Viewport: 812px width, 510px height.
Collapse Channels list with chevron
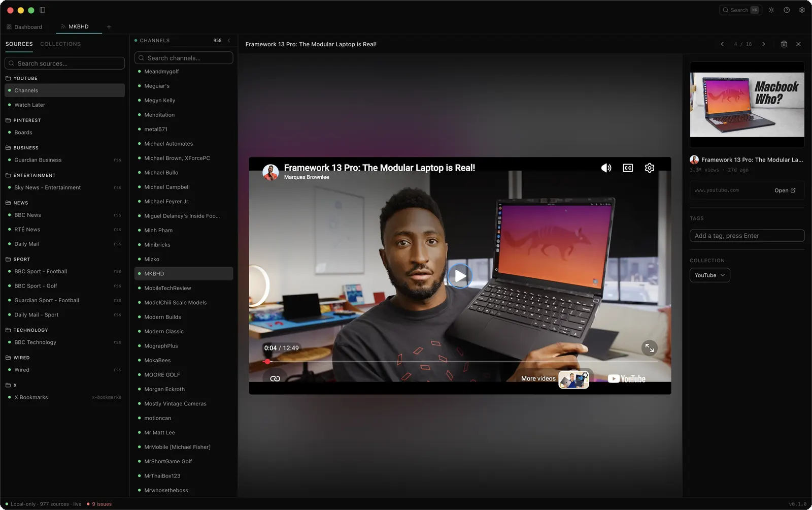click(x=229, y=41)
